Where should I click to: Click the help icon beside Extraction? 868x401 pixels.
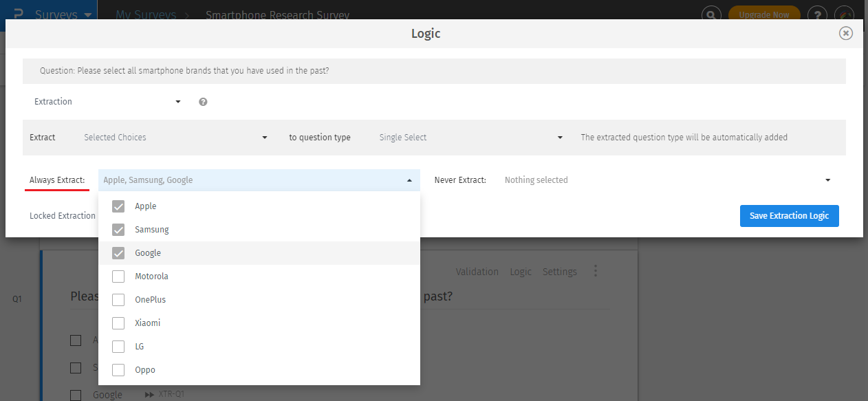tap(203, 102)
